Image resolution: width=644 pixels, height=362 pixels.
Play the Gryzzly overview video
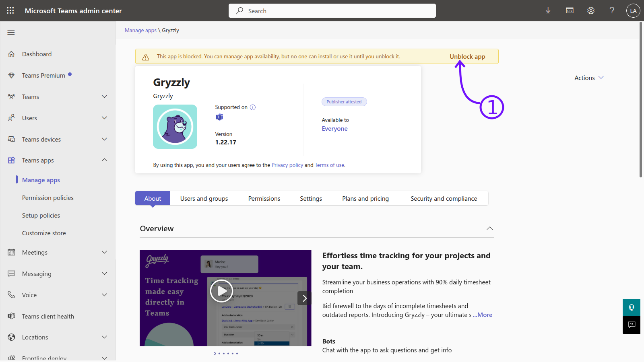click(221, 291)
